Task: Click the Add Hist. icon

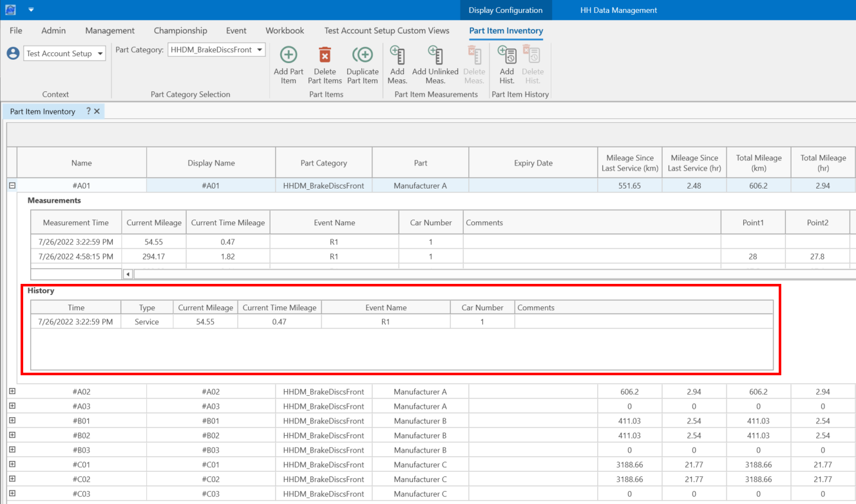Action: (x=507, y=55)
